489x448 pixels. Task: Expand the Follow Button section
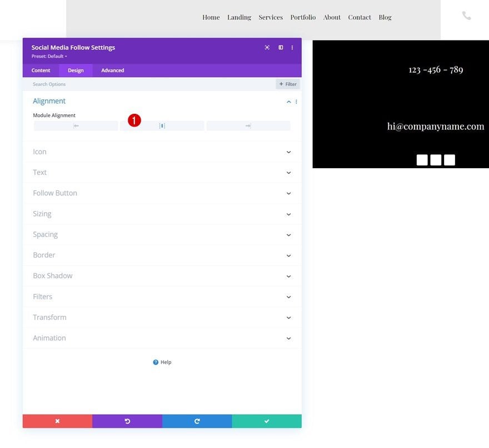[162, 193]
